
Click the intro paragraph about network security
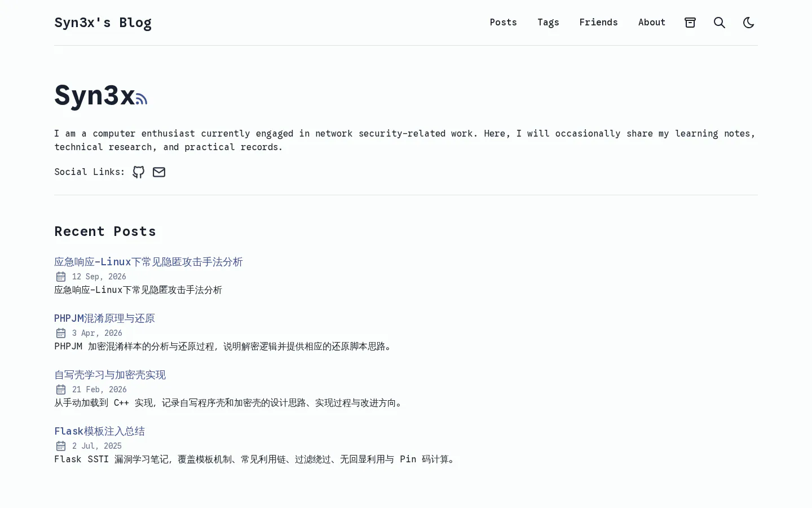click(x=405, y=140)
